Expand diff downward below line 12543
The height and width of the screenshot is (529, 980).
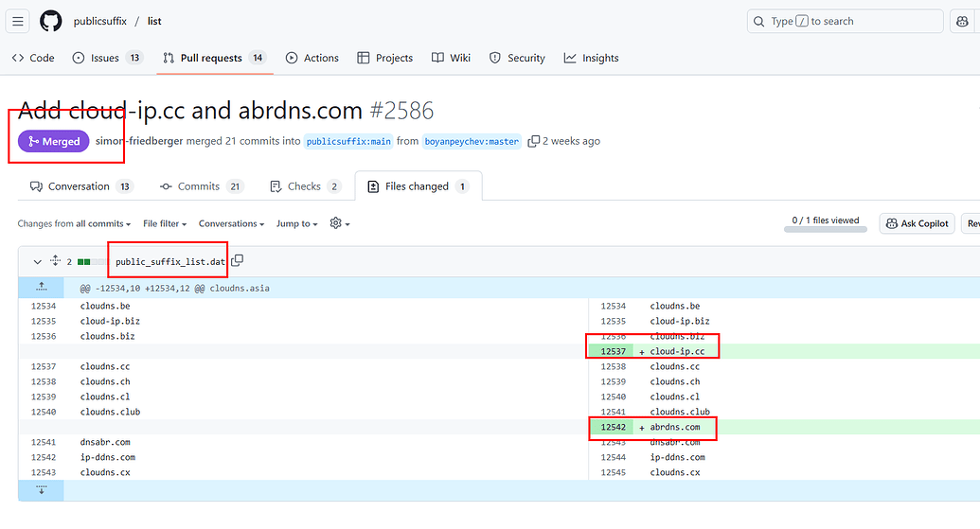(x=42, y=490)
